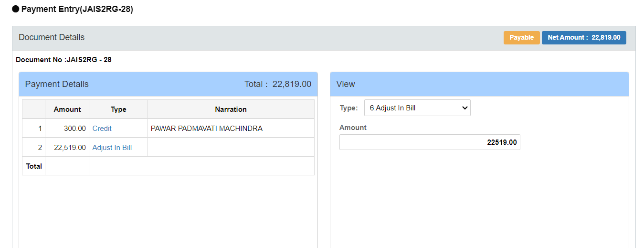
Task: Click the Amount input field with 22519.00
Action: (x=430, y=142)
